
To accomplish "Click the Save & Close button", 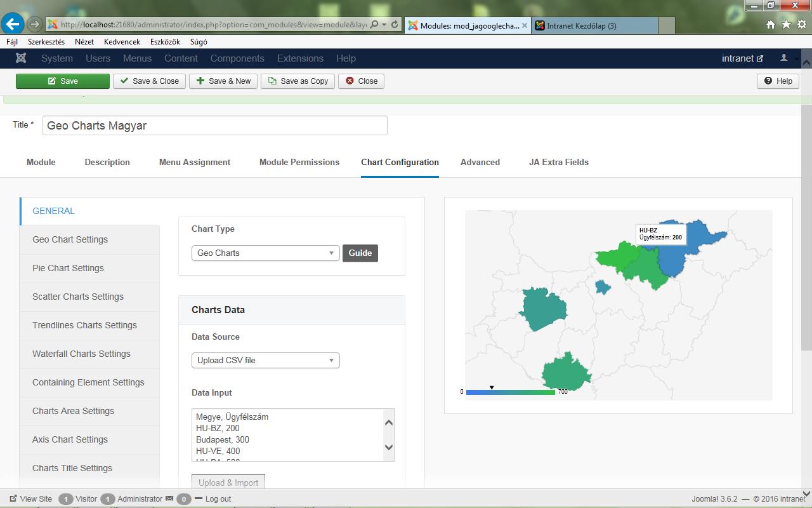I will point(150,81).
